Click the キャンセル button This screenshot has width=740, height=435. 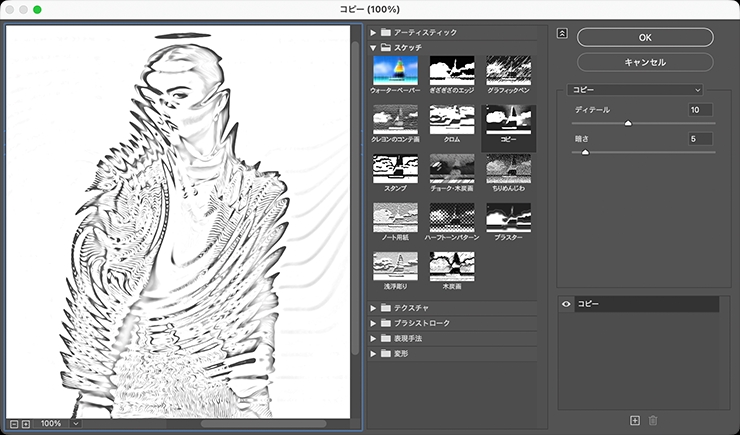click(x=644, y=61)
